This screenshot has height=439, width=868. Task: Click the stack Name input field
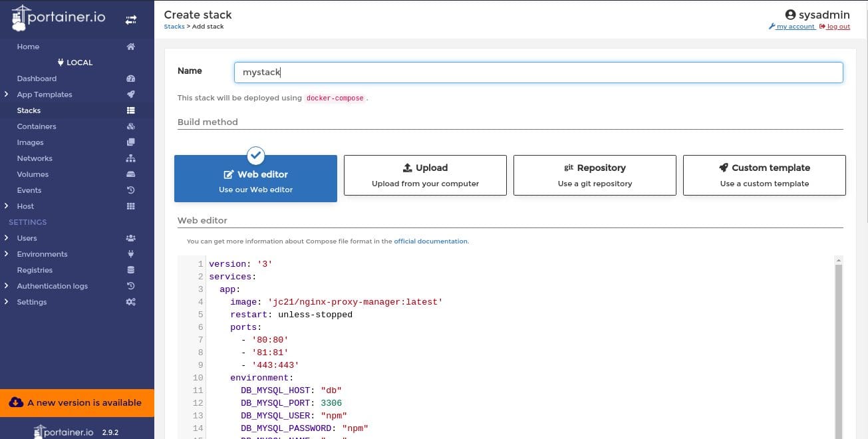click(538, 73)
